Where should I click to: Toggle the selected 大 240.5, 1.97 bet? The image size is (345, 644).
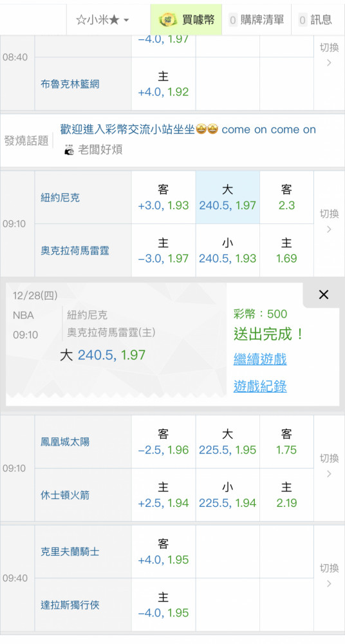228,198
